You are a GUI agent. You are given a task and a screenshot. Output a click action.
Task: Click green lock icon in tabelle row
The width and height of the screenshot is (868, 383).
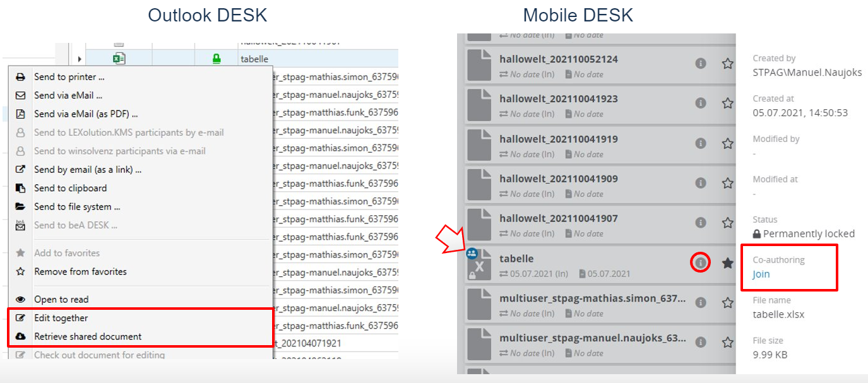[217, 59]
